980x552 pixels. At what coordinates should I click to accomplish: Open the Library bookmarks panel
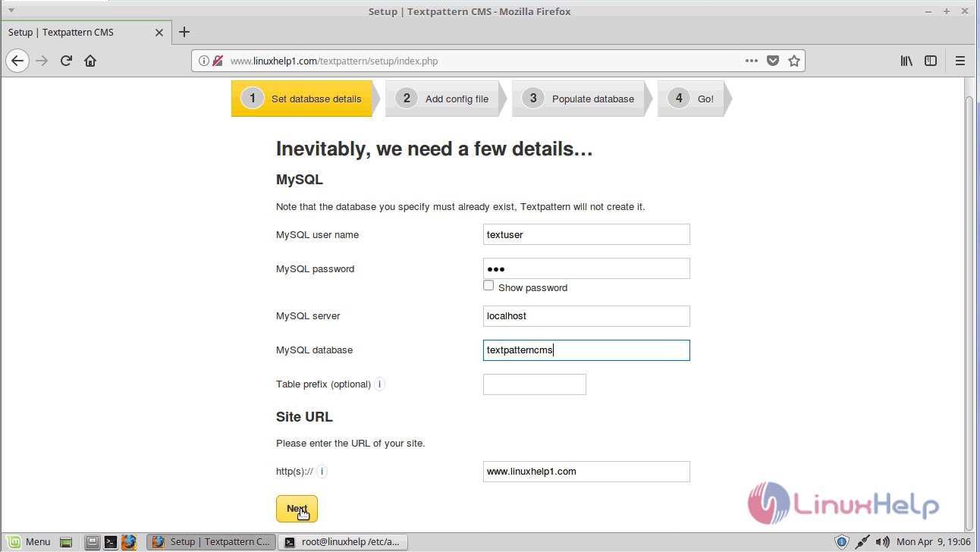[906, 61]
